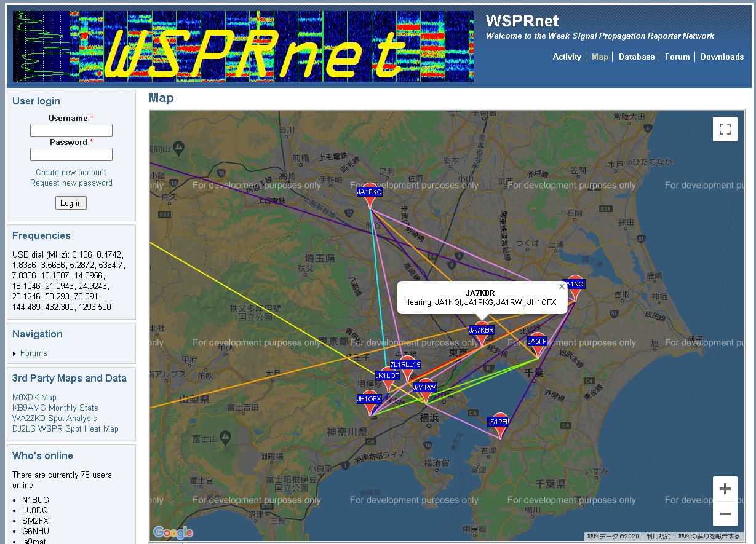Click the JA7KBR map marker
Viewport: 756px width, 544px height.
coord(482,333)
